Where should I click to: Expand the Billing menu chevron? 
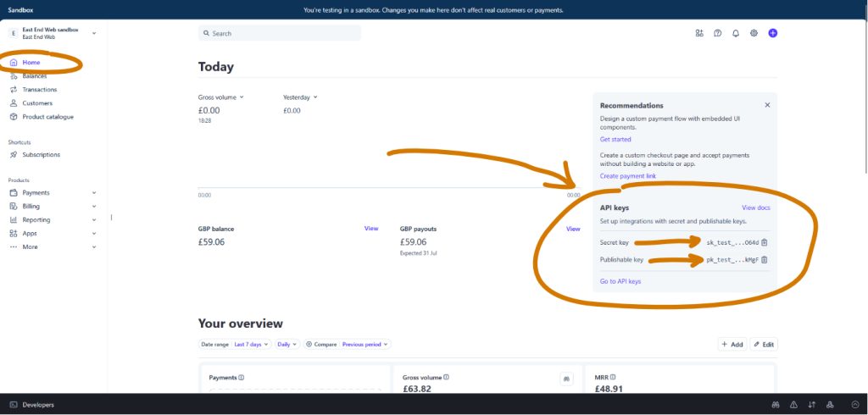(x=93, y=207)
